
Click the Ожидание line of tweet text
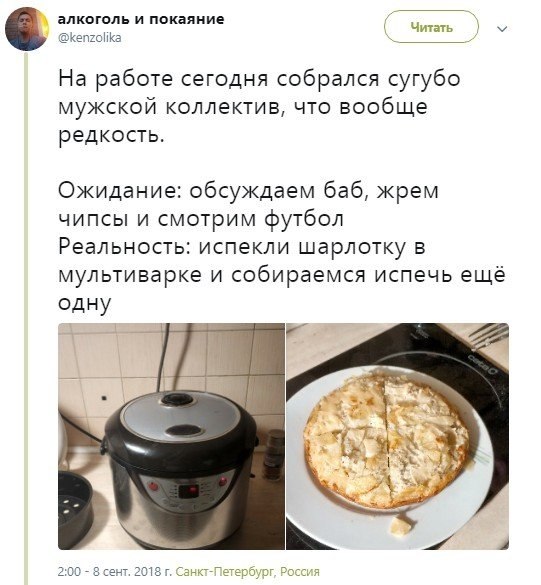click(248, 204)
